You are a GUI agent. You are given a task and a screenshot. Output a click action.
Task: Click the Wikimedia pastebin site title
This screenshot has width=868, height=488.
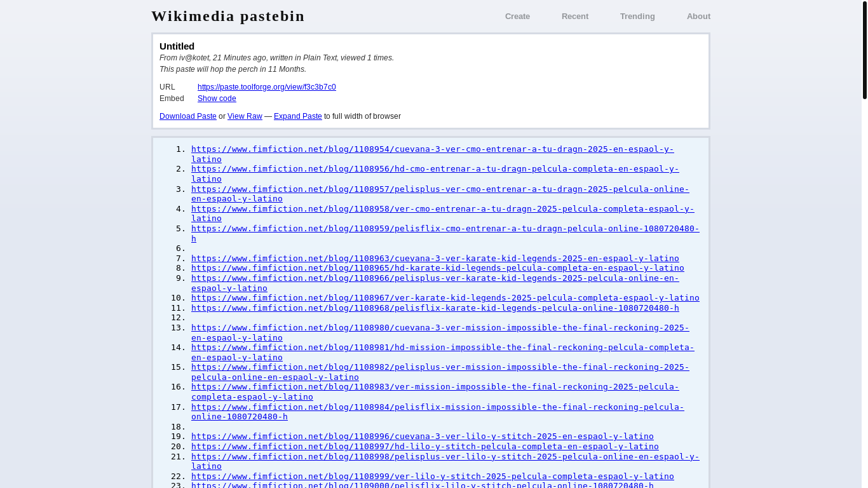pyautogui.click(x=228, y=17)
